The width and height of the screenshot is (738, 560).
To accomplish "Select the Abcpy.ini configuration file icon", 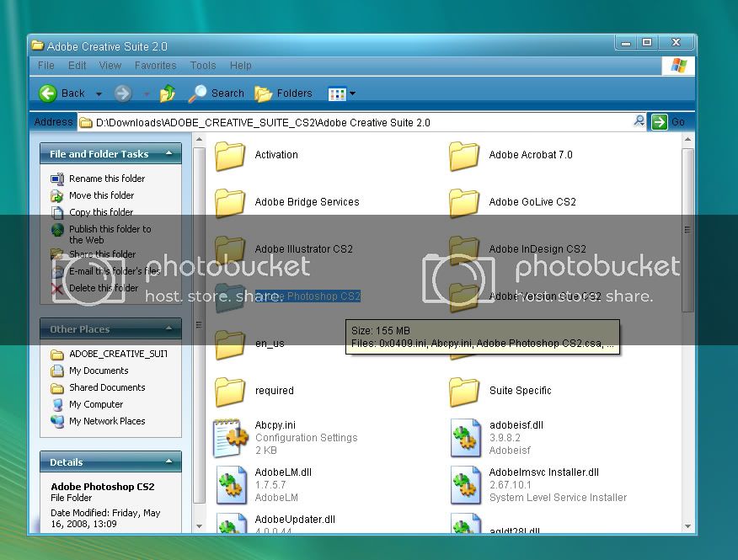I will [229, 438].
